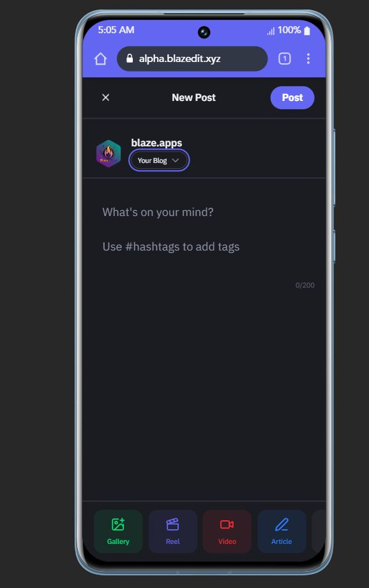Choose the Article post type
This screenshot has width=369, height=588.
click(x=282, y=531)
